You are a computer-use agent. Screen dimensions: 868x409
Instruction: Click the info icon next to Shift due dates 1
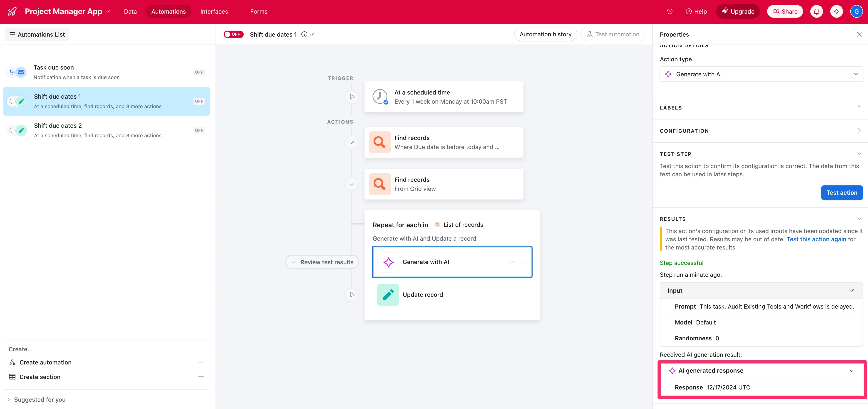click(x=304, y=34)
